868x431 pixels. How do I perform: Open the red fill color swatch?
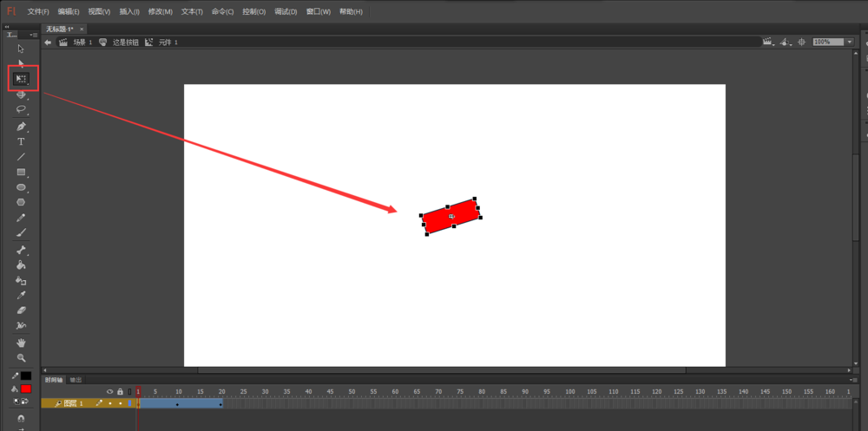26,389
